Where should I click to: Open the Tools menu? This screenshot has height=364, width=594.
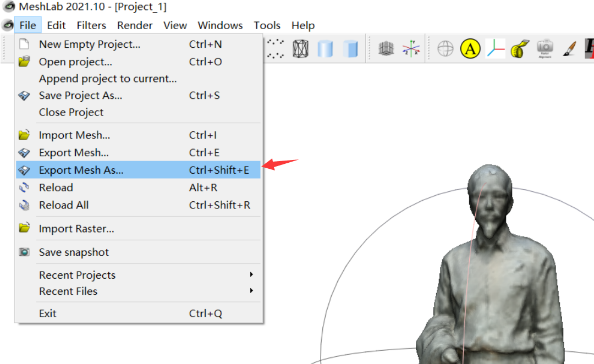267,25
